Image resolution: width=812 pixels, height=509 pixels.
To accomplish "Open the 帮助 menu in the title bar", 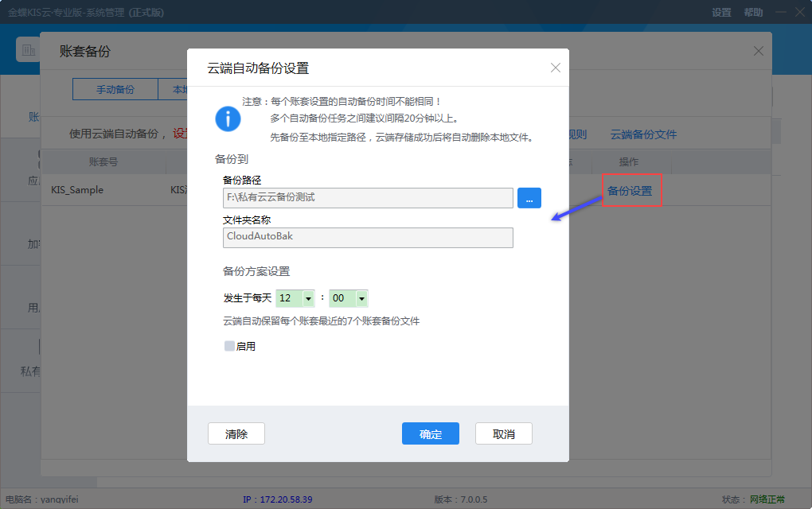I will point(751,12).
